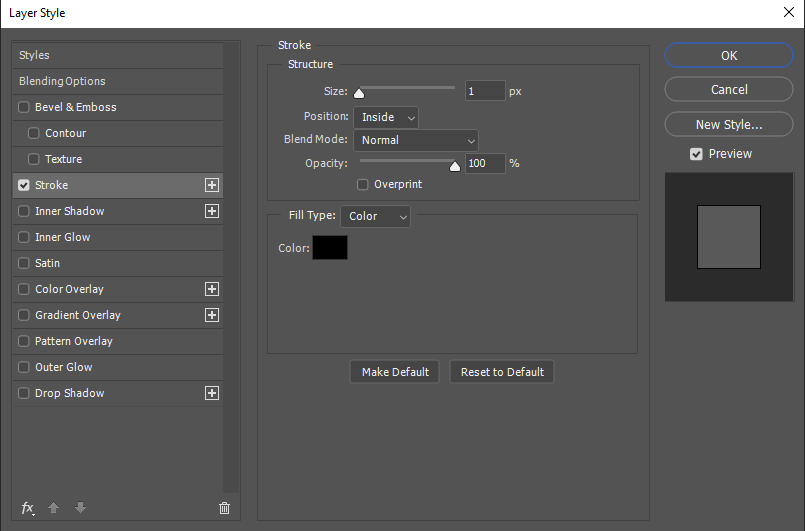Add another Stroke effect with plus icon
Image resolution: width=805 pixels, height=531 pixels.
[x=212, y=185]
